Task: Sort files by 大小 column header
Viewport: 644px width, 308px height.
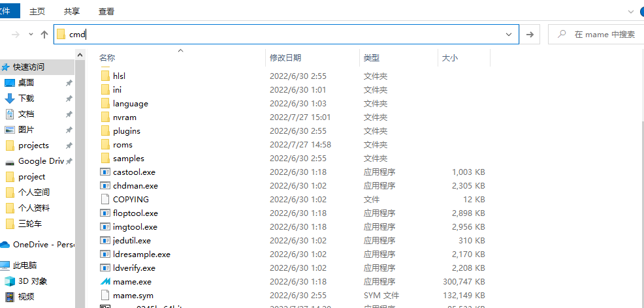Action: pos(450,58)
